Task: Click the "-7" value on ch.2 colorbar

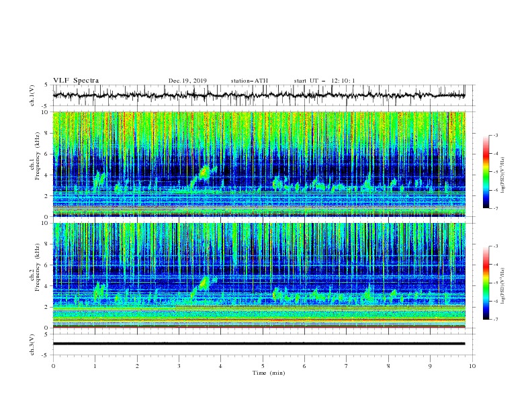Action: pos(495,320)
